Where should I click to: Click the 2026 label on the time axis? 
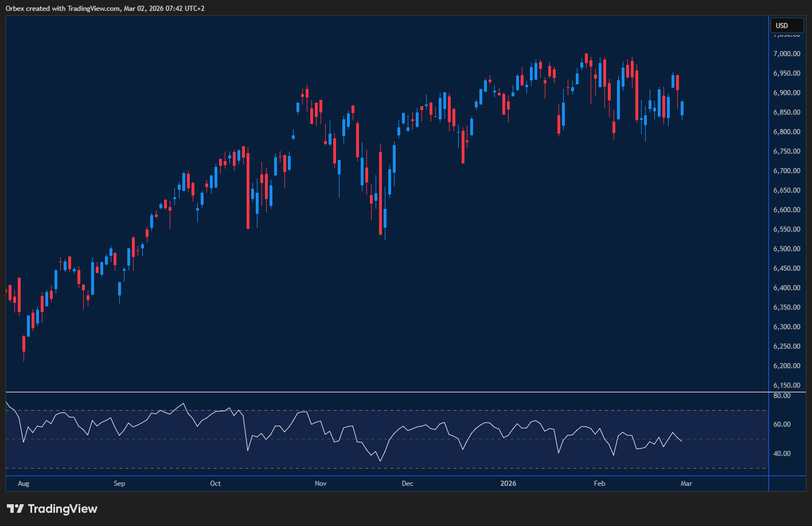[507, 484]
